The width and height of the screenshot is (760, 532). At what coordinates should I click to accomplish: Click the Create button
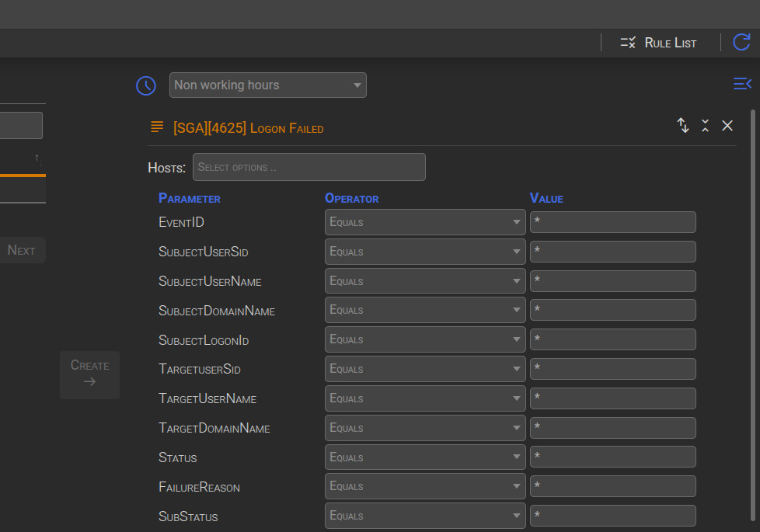click(x=89, y=374)
